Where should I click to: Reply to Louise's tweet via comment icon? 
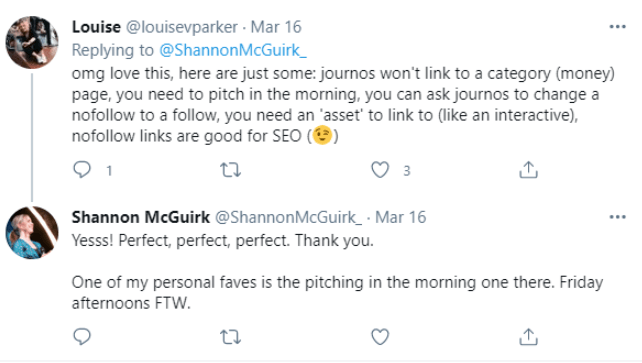82,169
